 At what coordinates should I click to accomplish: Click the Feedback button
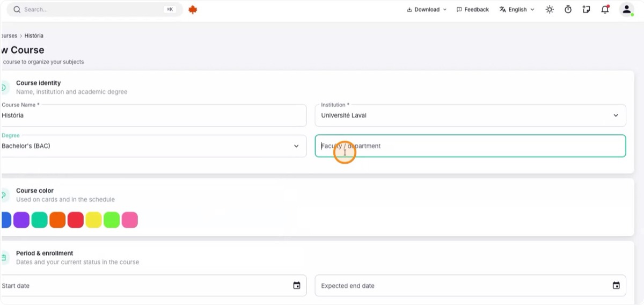[x=473, y=10]
